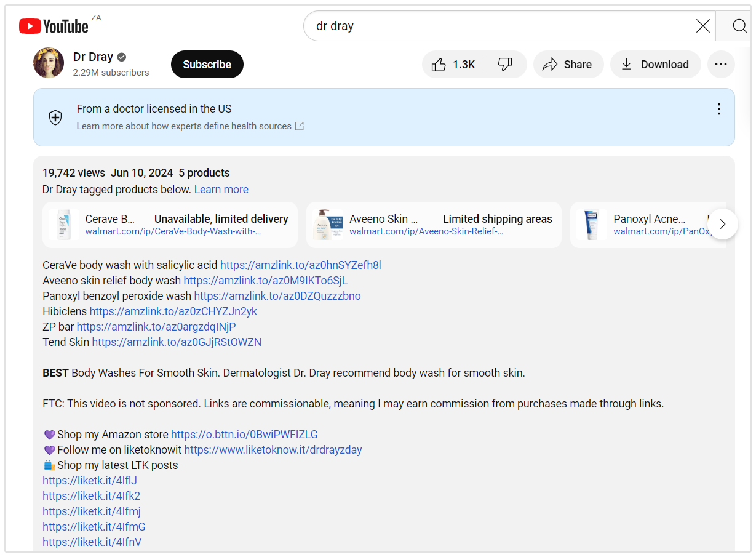Viewport: 756px width, 557px height.
Task: Open more actions three-dot menu beside Download
Action: tap(721, 65)
